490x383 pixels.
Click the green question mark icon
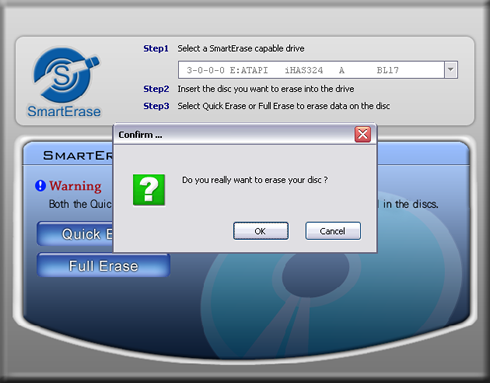click(x=149, y=190)
